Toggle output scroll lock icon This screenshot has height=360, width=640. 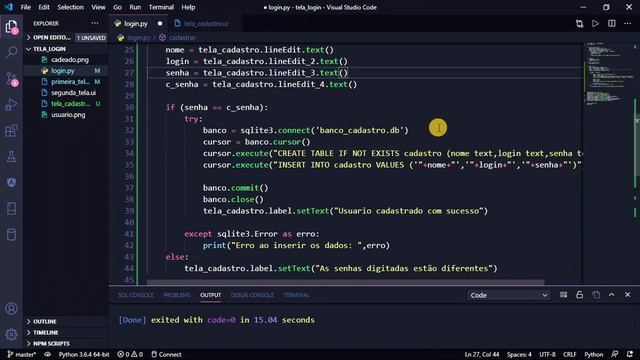pyautogui.click(x=580, y=295)
